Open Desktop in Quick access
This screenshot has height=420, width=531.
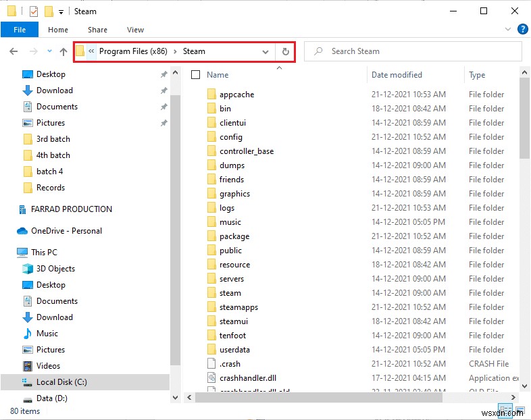pyautogui.click(x=51, y=74)
